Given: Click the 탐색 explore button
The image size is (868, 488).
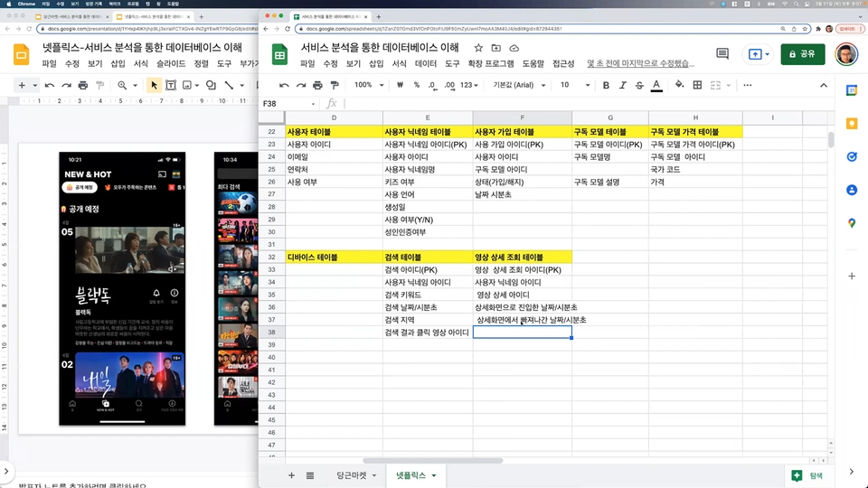Looking at the screenshot, I should [x=808, y=475].
